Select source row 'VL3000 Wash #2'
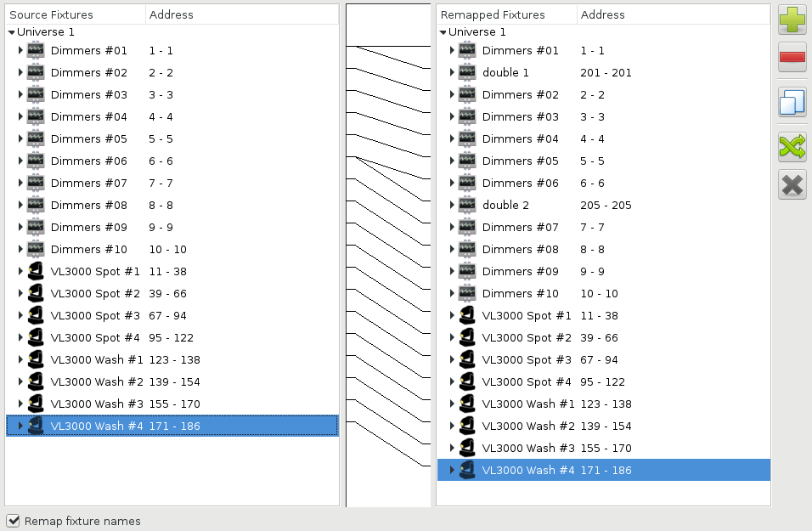 172,381
